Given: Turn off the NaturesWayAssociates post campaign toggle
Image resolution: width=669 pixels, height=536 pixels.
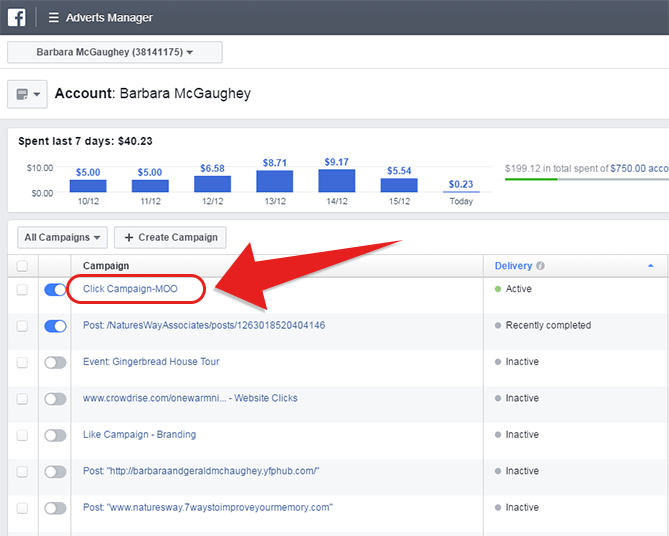Looking at the screenshot, I should pos(55,326).
